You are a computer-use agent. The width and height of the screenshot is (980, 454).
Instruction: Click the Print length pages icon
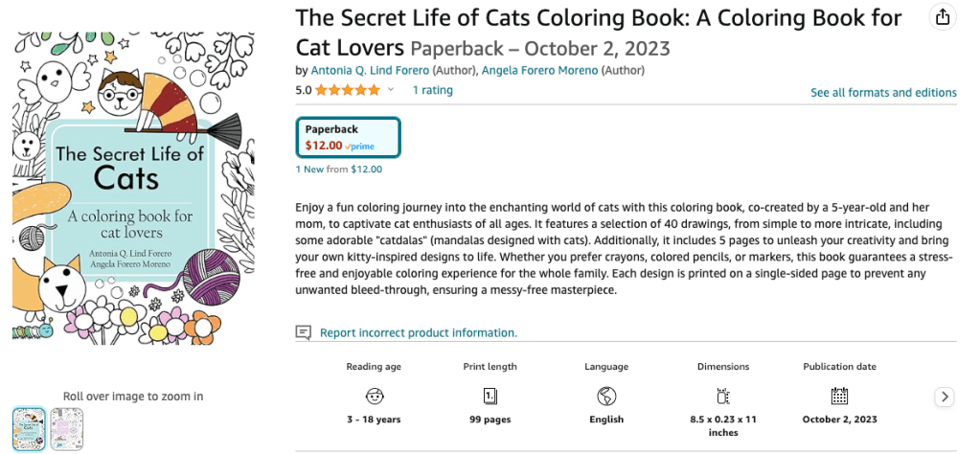pyautogui.click(x=490, y=396)
